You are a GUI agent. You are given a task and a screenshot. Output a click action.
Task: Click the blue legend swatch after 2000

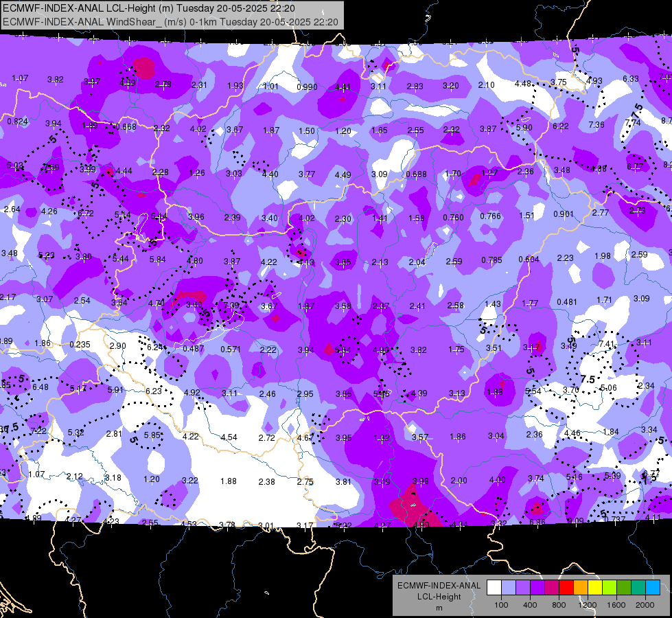coord(653,588)
